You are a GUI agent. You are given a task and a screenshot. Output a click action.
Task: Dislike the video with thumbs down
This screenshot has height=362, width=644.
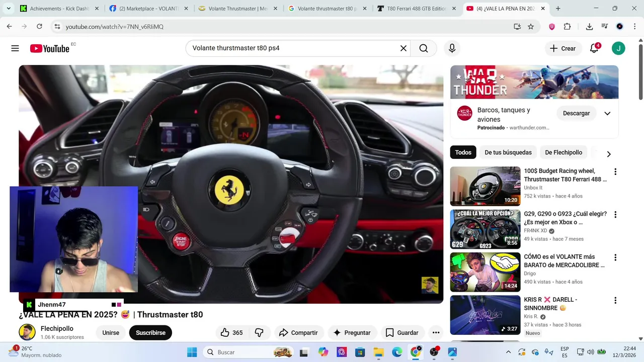(260, 332)
